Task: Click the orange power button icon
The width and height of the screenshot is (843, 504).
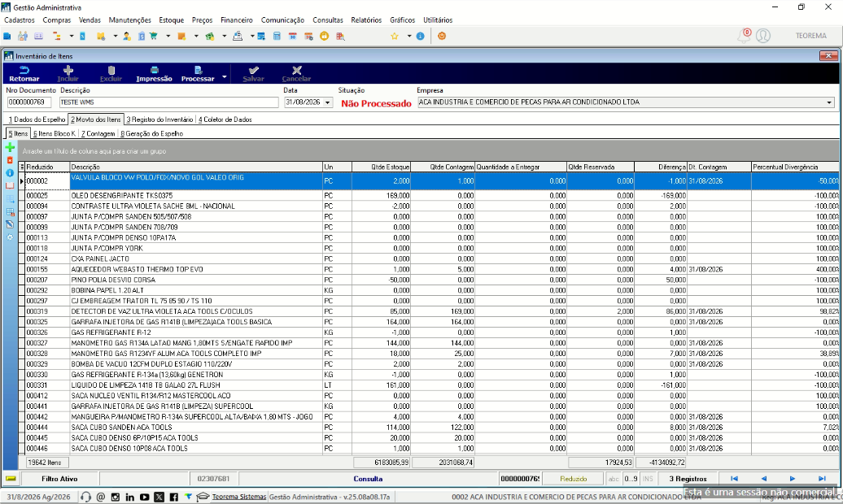Action: coord(442,36)
